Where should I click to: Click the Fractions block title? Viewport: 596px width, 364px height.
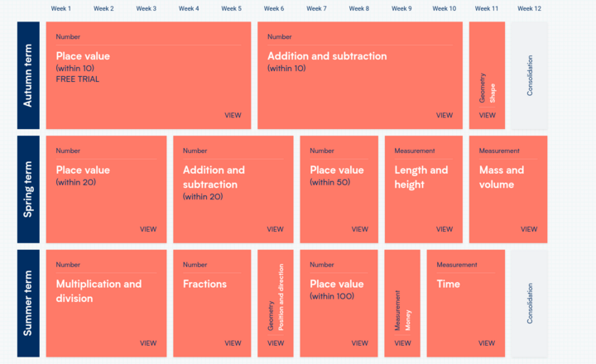pos(204,284)
